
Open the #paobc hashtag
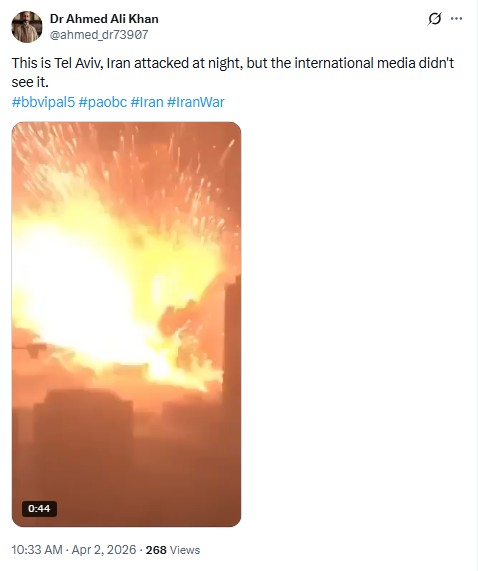(x=103, y=102)
